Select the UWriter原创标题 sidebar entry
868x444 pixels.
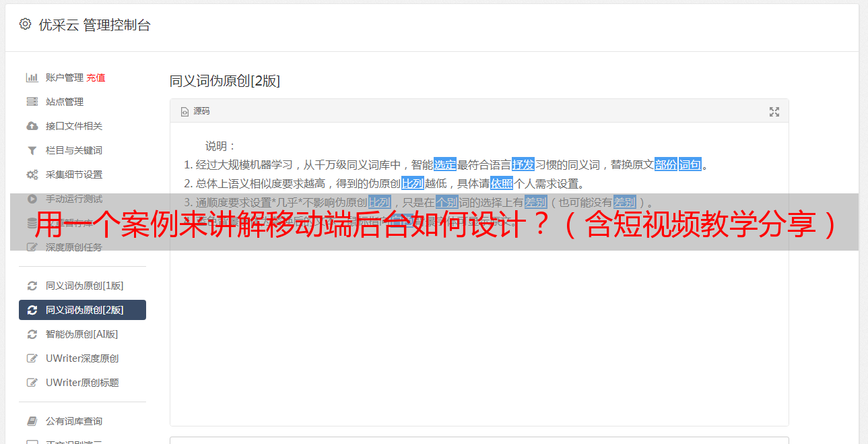point(82,383)
